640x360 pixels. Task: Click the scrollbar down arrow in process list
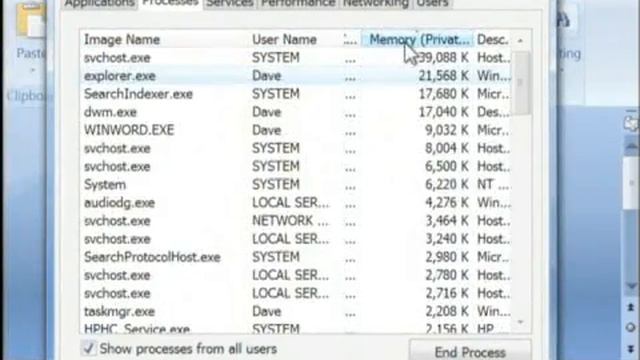coord(520,322)
